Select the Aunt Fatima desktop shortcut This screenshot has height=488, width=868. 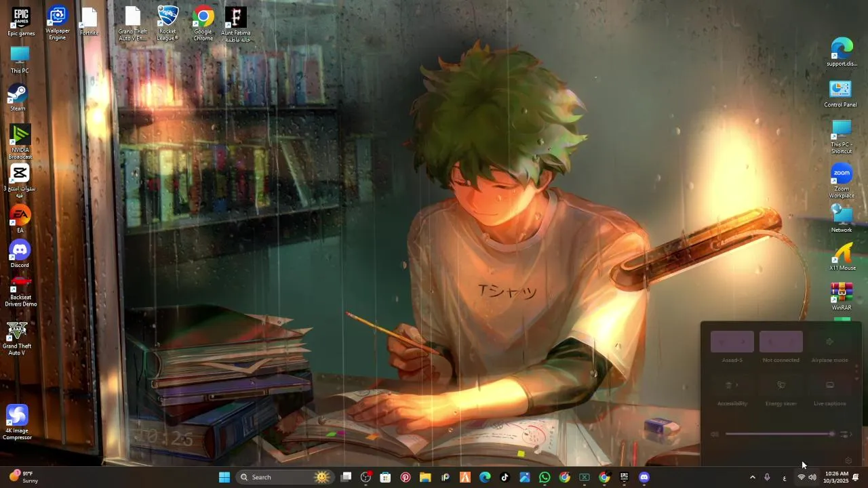click(x=236, y=24)
